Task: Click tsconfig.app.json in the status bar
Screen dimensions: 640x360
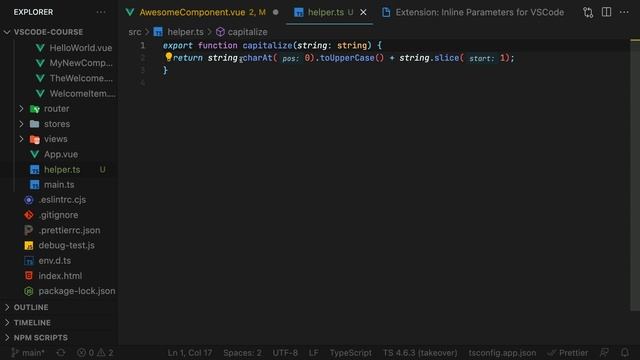Action: point(502,353)
